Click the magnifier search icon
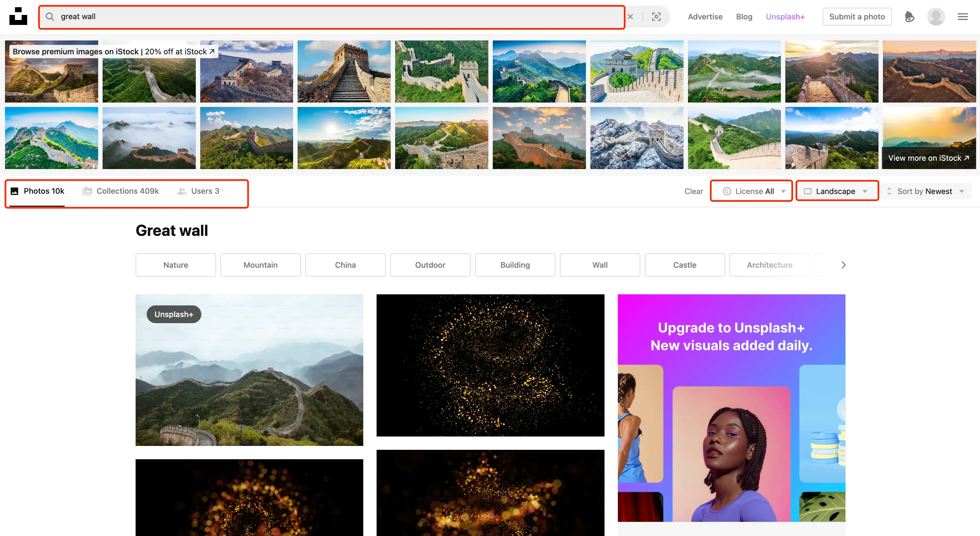This screenshot has height=536, width=980. coord(50,16)
